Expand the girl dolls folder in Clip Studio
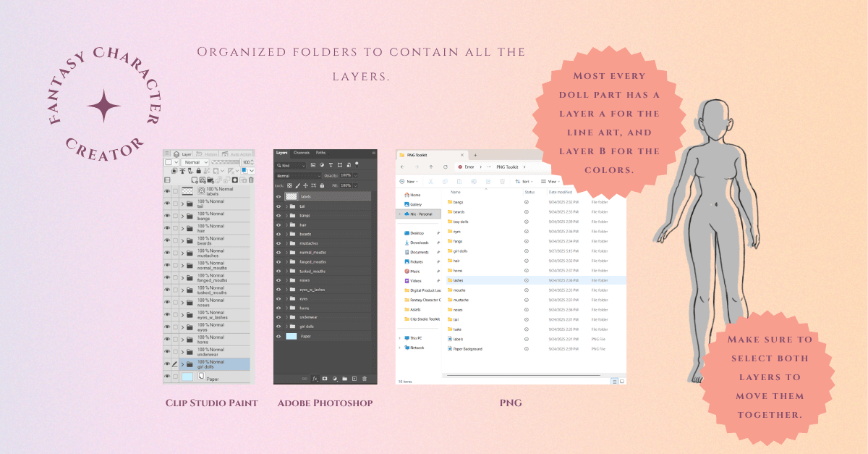868x454 pixels. [x=182, y=364]
